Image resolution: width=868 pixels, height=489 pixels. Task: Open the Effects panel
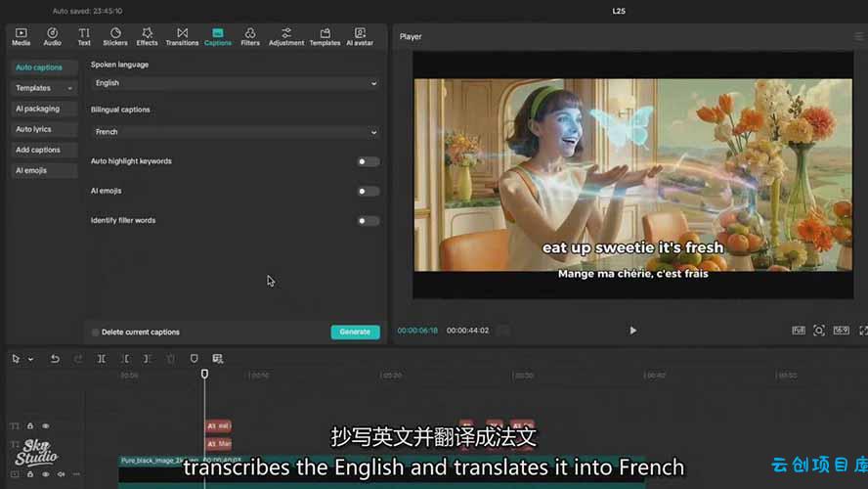click(x=147, y=36)
